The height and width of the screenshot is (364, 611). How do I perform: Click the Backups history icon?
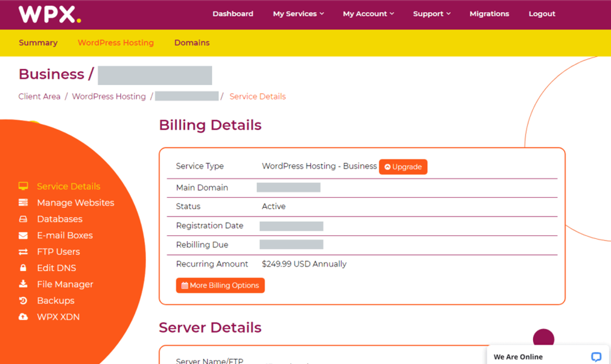tap(23, 300)
